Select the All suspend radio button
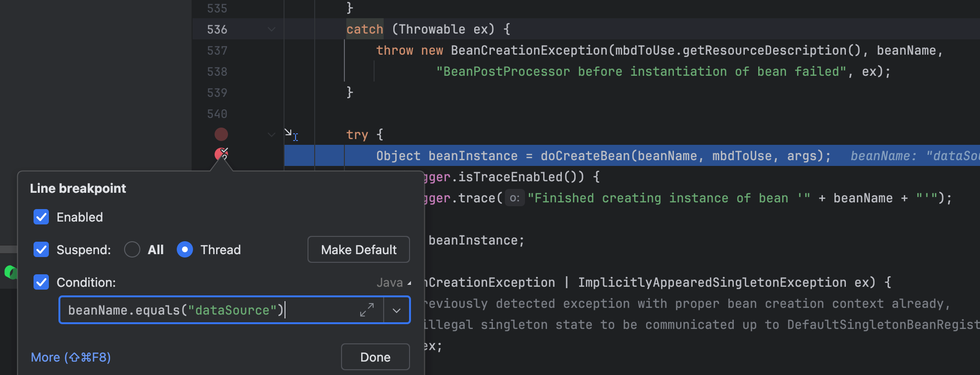Screen dimensions: 980x375 click(x=132, y=249)
